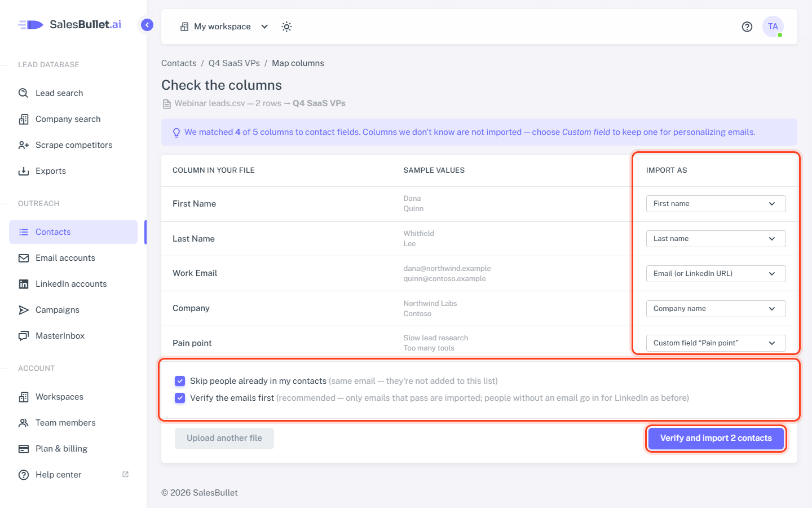The width and height of the screenshot is (812, 508).
Task: Open the First name import dropdown
Action: pyautogui.click(x=716, y=204)
